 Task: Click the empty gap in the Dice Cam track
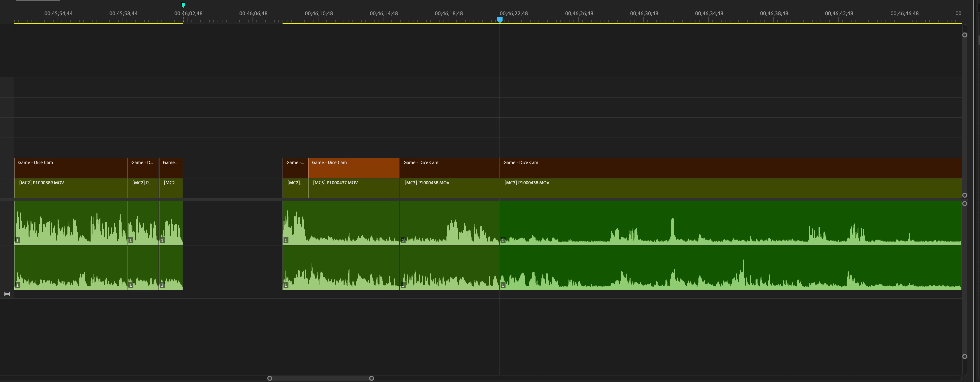[x=232, y=168]
